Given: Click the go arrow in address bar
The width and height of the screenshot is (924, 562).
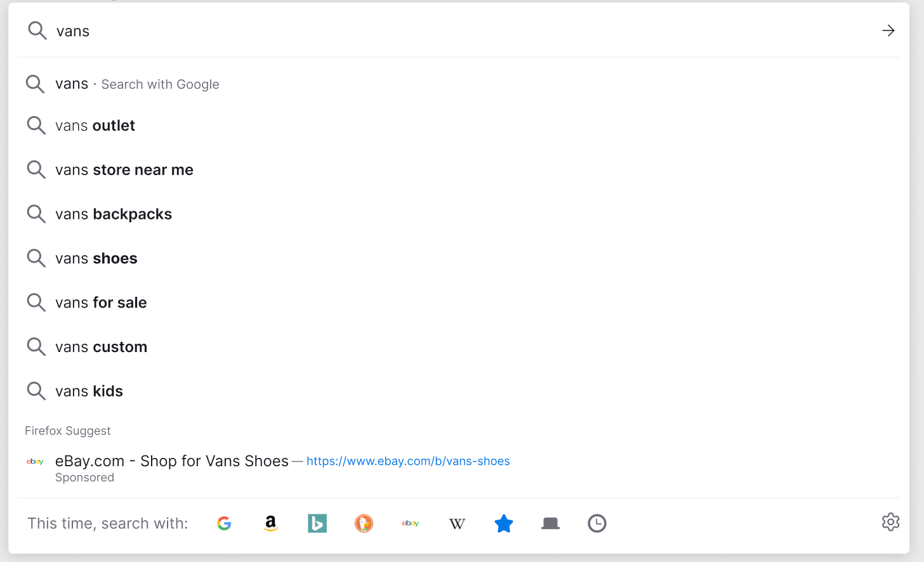Looking at the screenshot, I should coord(888,30).
